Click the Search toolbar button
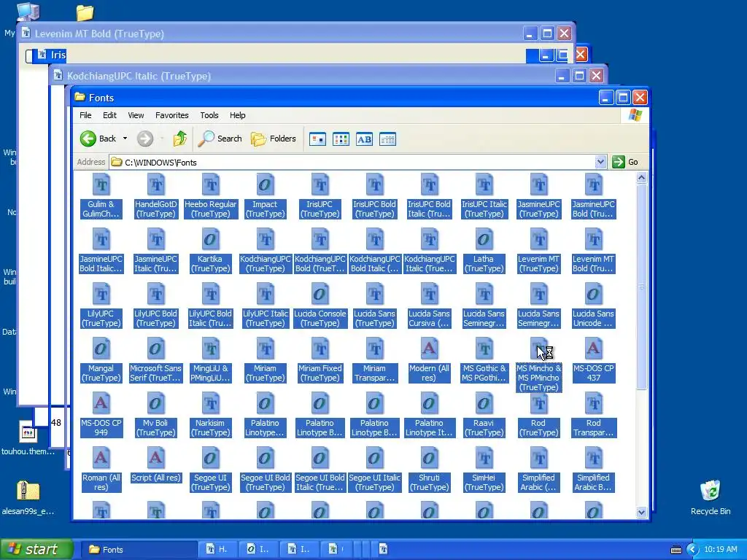747x560 pixels. point(220,139)
